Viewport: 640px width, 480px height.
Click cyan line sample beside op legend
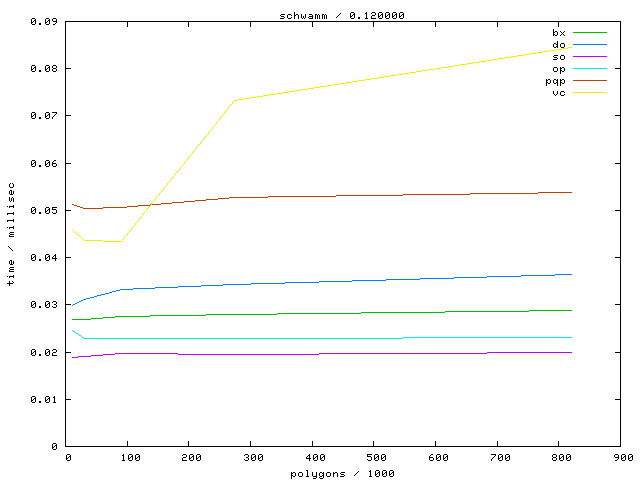590,69
